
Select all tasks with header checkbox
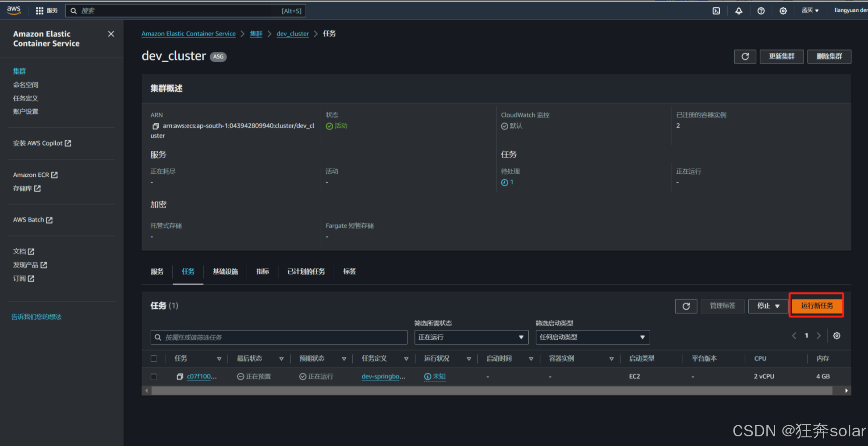coord(154,359)
